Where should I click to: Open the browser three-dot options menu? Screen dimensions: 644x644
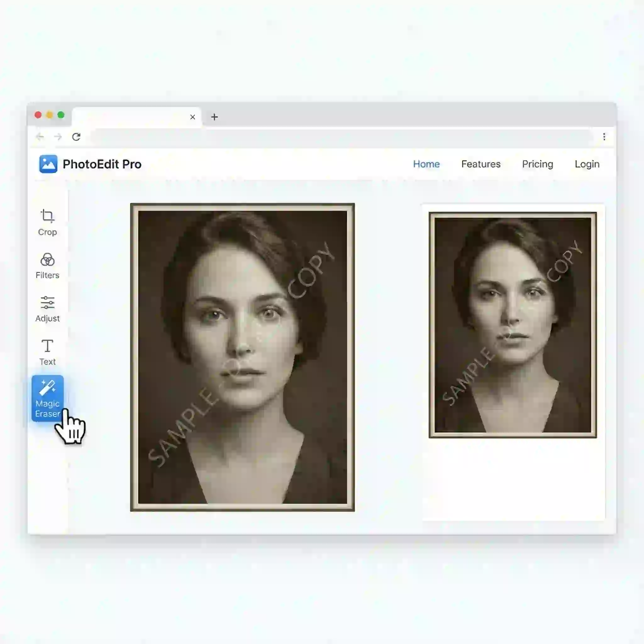(x=604, y=137)
